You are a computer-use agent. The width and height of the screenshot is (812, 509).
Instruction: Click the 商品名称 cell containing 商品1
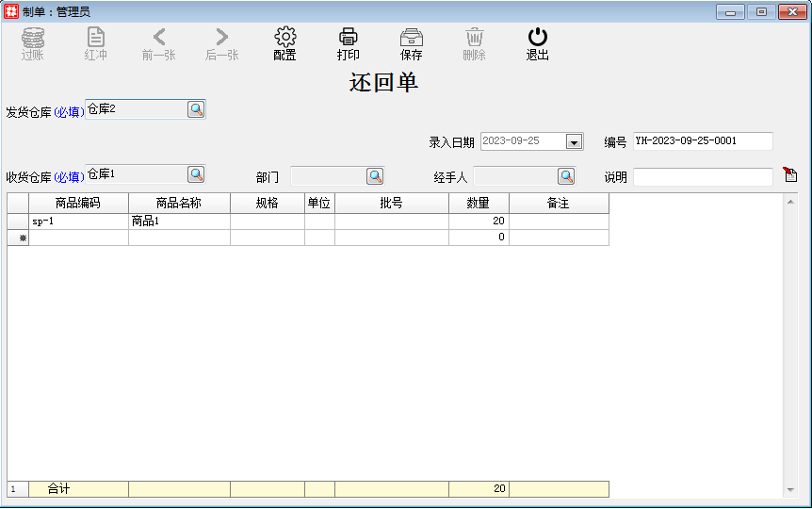click(x=179, y=222)
